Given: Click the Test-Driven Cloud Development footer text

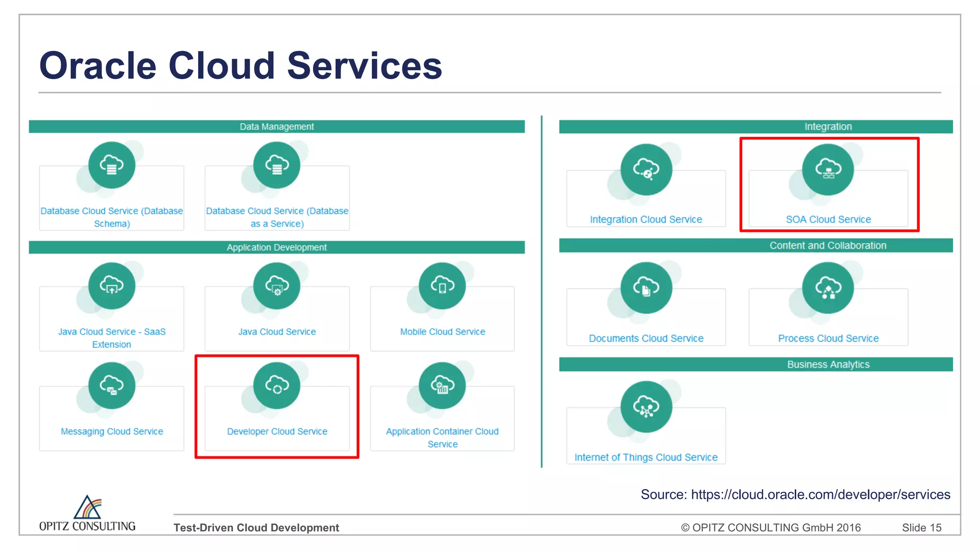Looking at the screenshot, I should point(256,528).
